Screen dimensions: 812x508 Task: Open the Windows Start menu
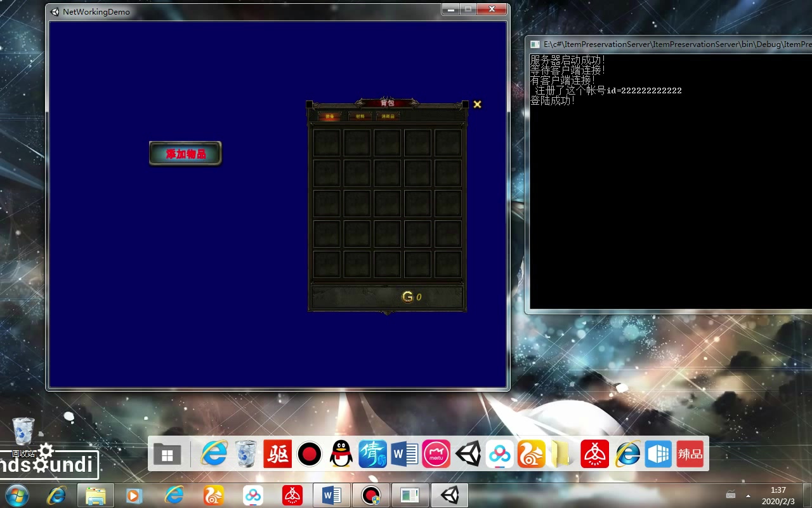[16, 495]
